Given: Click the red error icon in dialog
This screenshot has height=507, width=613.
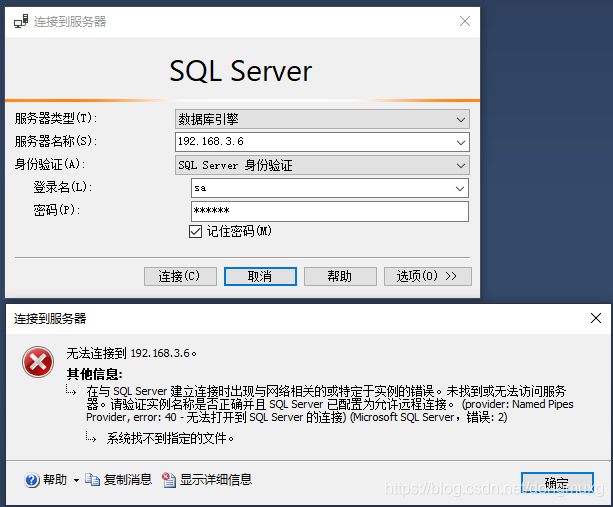Looking at the screenshot, I should [38, 362].
